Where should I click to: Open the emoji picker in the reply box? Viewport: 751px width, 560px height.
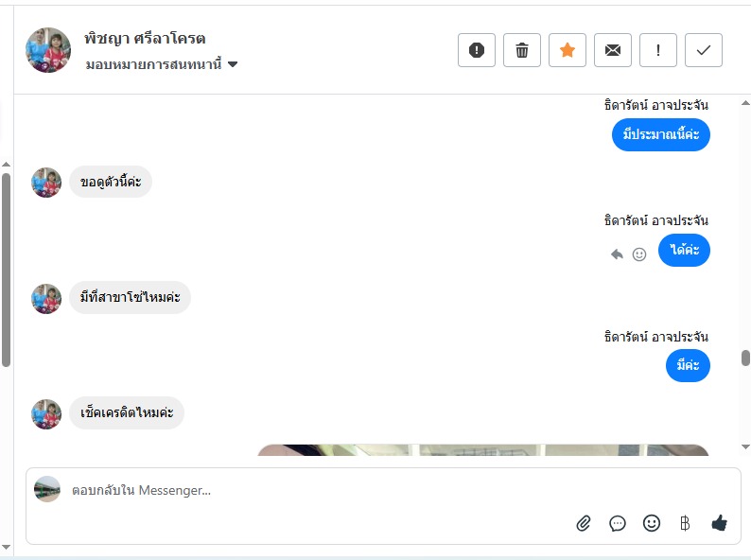652,523
